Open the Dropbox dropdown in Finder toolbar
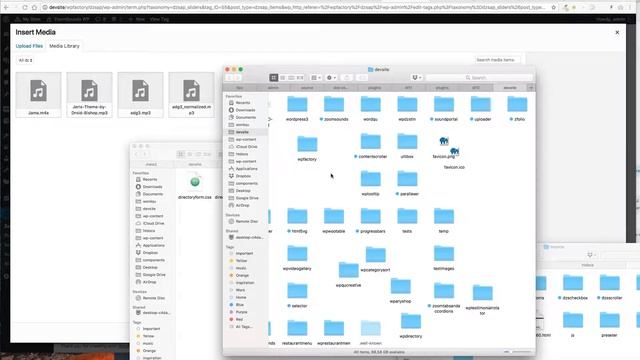Viewport: 640px width, 360px height. coord(416,78)
